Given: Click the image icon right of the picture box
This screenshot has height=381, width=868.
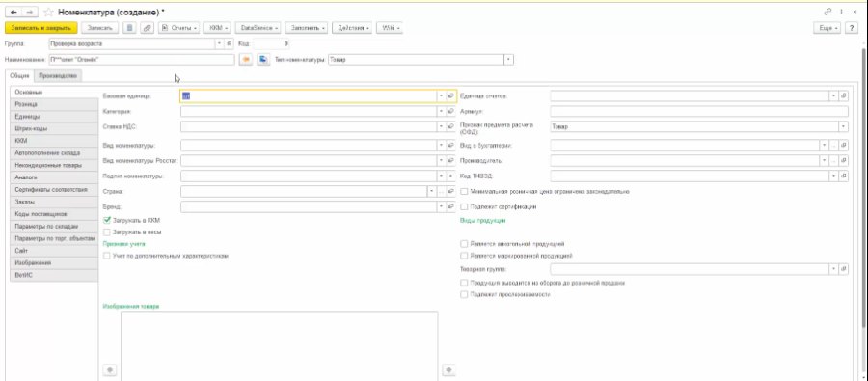Looking at the screenshot, I should pyautogui.click(x=448, y=370).
